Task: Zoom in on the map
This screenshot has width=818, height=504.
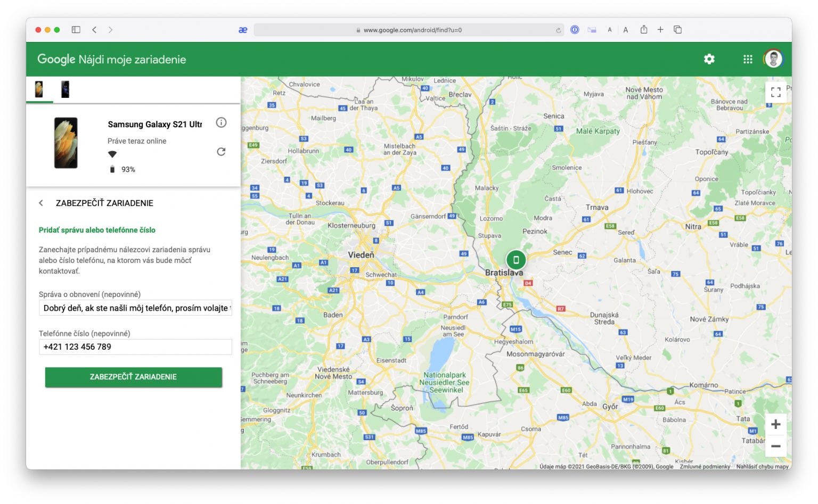Action: pyautogui.click(x=776, y=425)
